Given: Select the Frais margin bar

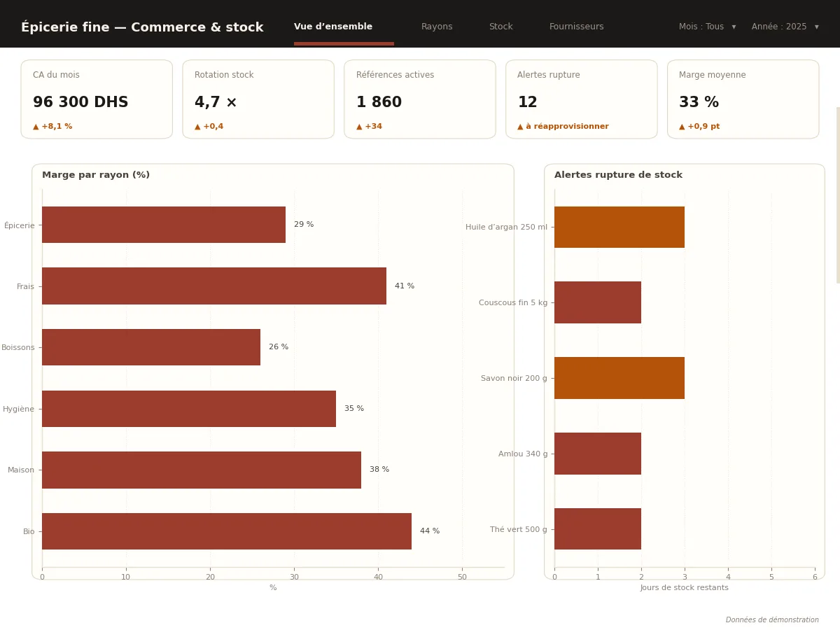Looking at the screenshot, I should tap(214, 286).
